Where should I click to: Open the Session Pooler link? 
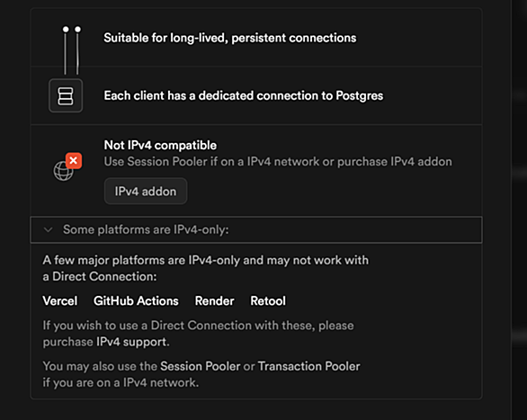[x=201, y=366]
